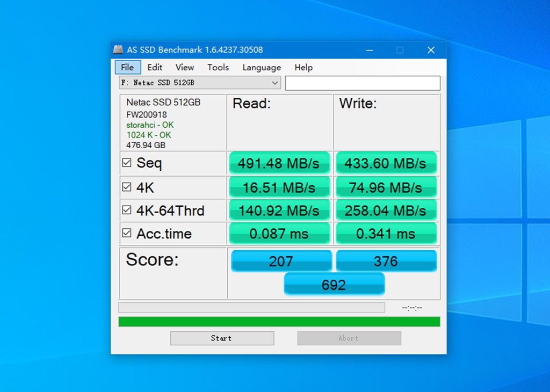Toggle the Acc.time checkbox

click(x=127, y=233)
